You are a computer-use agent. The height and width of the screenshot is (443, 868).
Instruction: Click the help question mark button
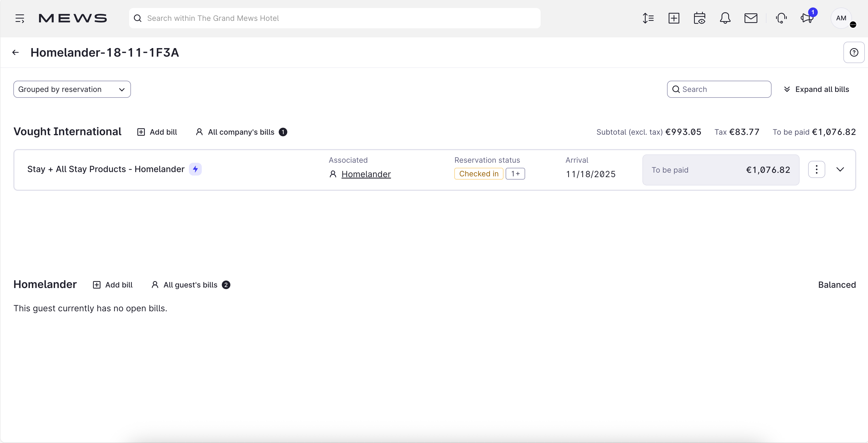[854, 52]
